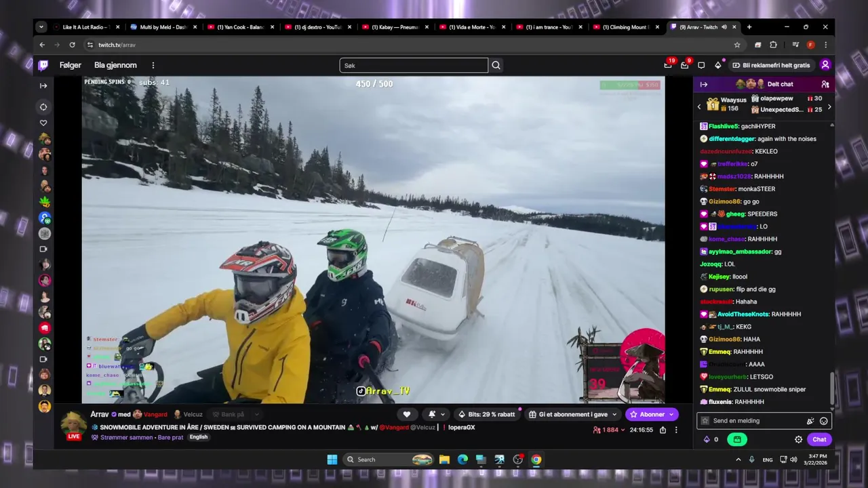Click the Bare prat category link
This screenshot has width=868, height=488.
[x=171, y=437]
